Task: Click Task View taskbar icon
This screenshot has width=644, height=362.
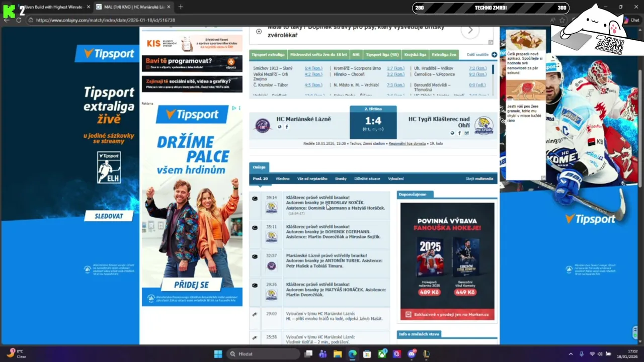Action: 308,354
